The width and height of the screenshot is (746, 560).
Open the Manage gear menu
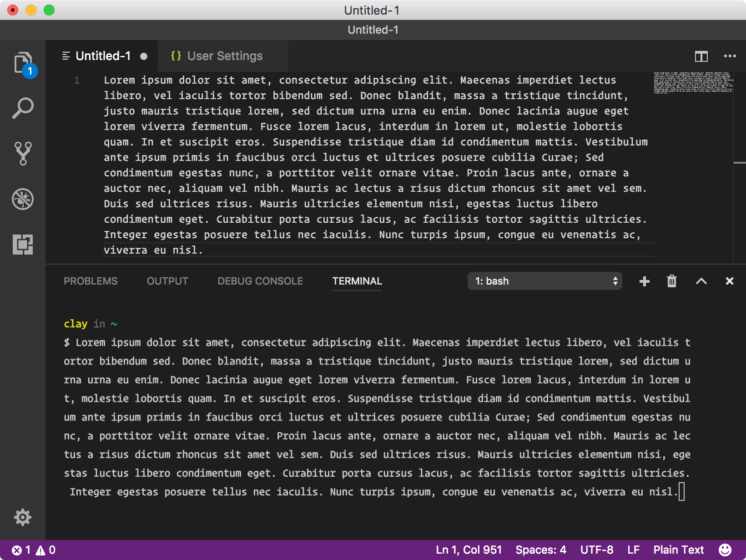coord(23,517)
